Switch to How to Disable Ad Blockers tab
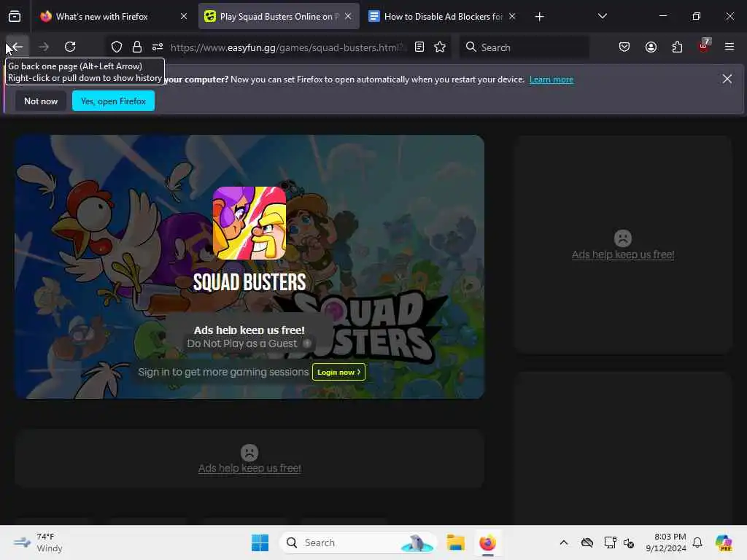The width and height of the screenshot is (747, 560). pos(443,17)
